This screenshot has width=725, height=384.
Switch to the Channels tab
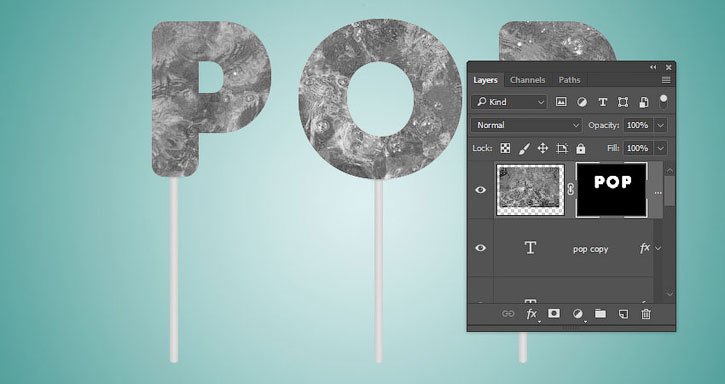(528, 80)
